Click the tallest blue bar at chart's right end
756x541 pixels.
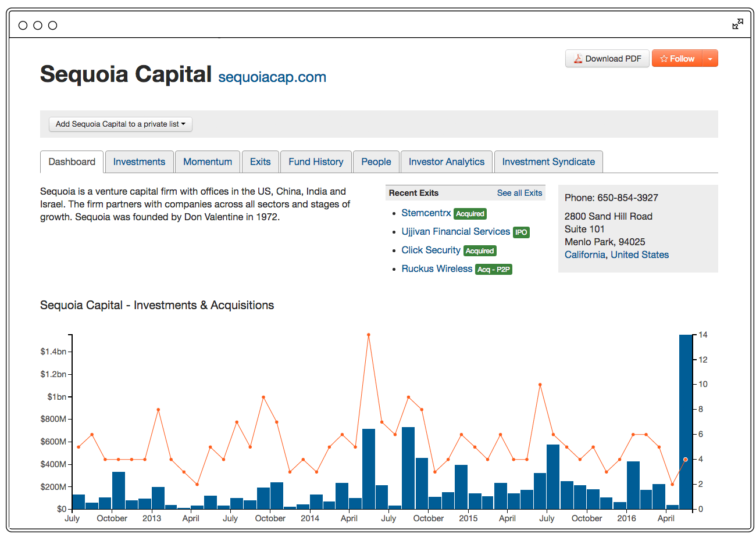(686, 422)
